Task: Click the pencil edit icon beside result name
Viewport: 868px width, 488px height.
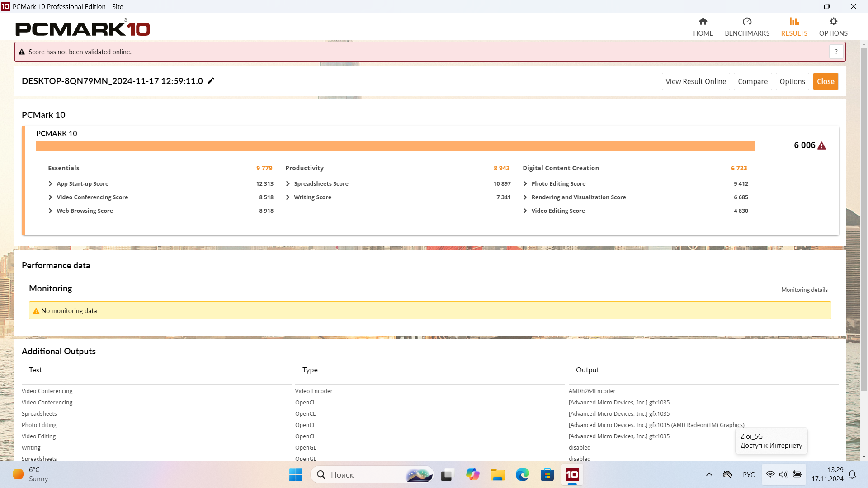Action: point(211,81)
